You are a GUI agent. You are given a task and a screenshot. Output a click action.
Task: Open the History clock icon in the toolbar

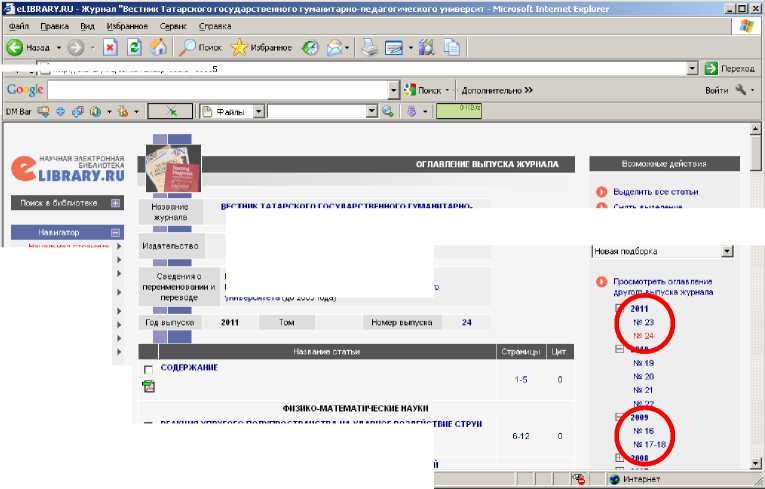[310, 48]
